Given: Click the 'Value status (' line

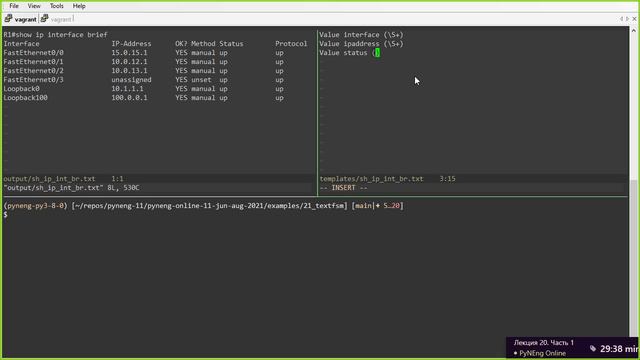Looking at the screenshot, I should tap(349, 53).
